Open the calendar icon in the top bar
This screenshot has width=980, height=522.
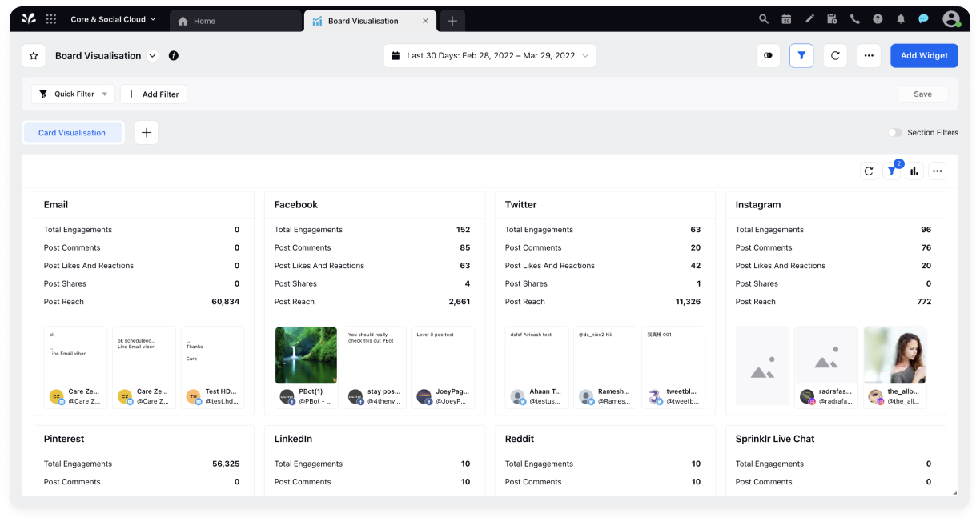pyautogui.click(x=786, y=18)
